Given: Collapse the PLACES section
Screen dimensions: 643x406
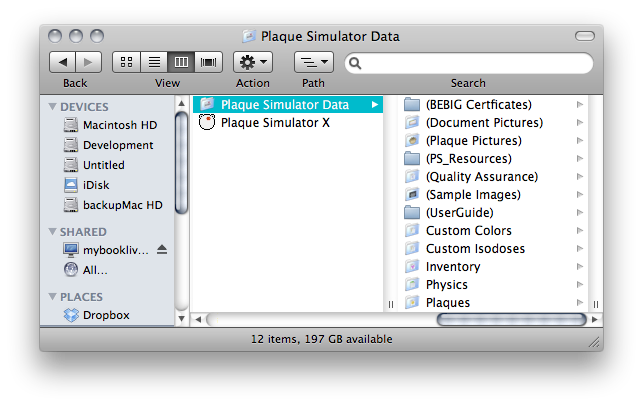Looking at the screenshot, I should (x=52, y=297).
